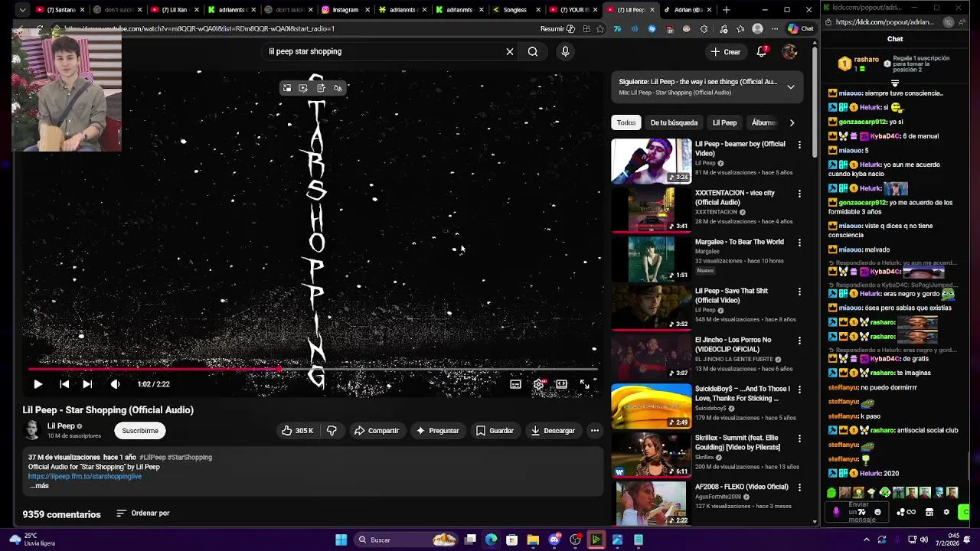Image resolution: width=980 pixels, height=551 pixels.
Task: Open the Kick chat shop icon
Action: point(929,512)
